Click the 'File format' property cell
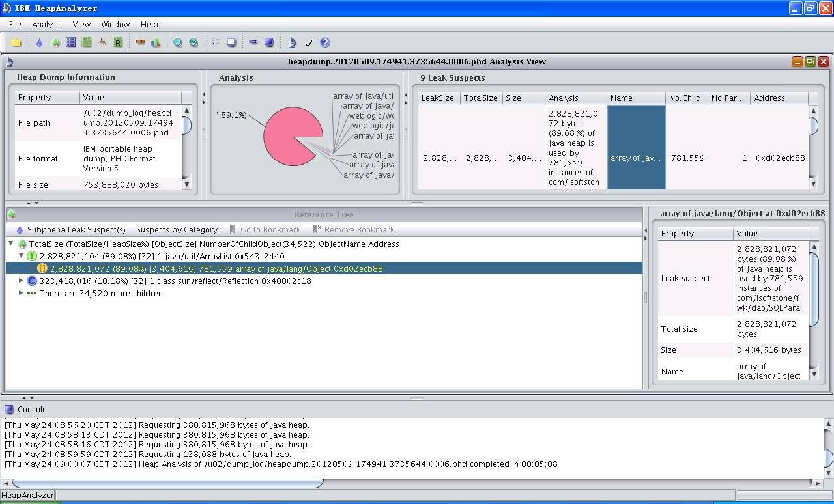834x504 pixels. click(48, 158)
